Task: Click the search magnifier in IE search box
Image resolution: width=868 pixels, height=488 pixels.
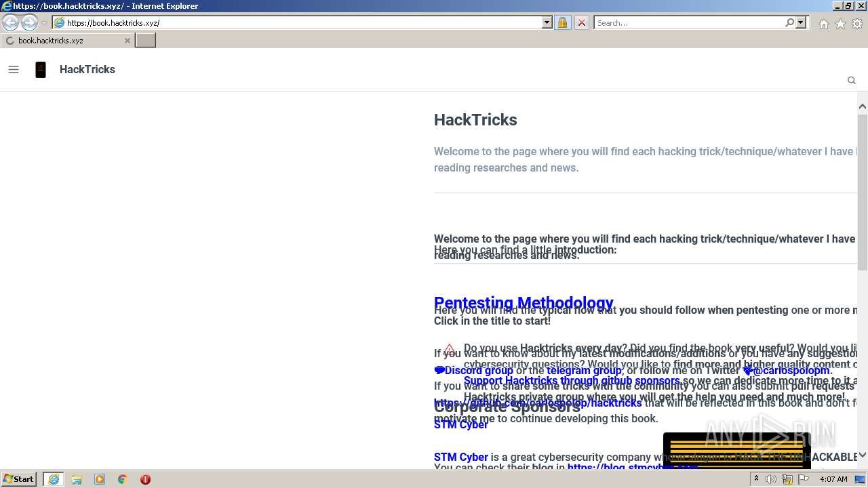Action: [789, 22]
